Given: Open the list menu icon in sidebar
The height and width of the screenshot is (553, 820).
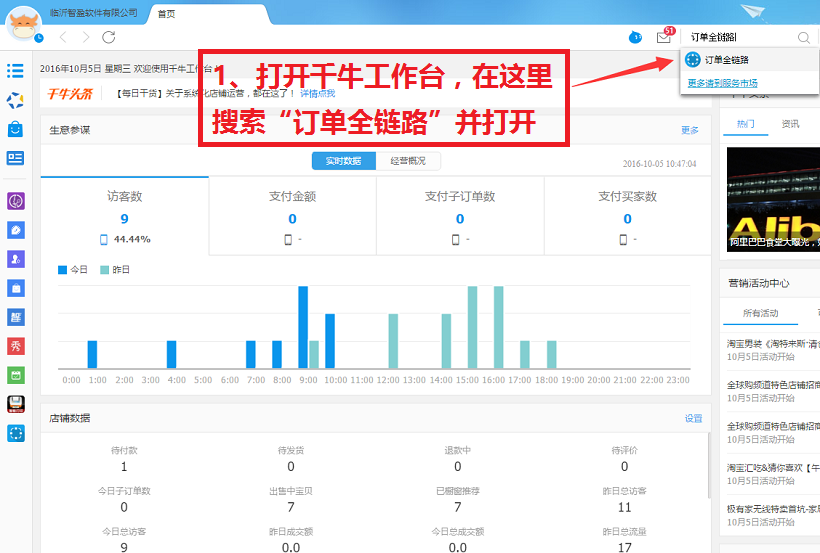Looking at the screenshot, I should (x=15, y=71).
